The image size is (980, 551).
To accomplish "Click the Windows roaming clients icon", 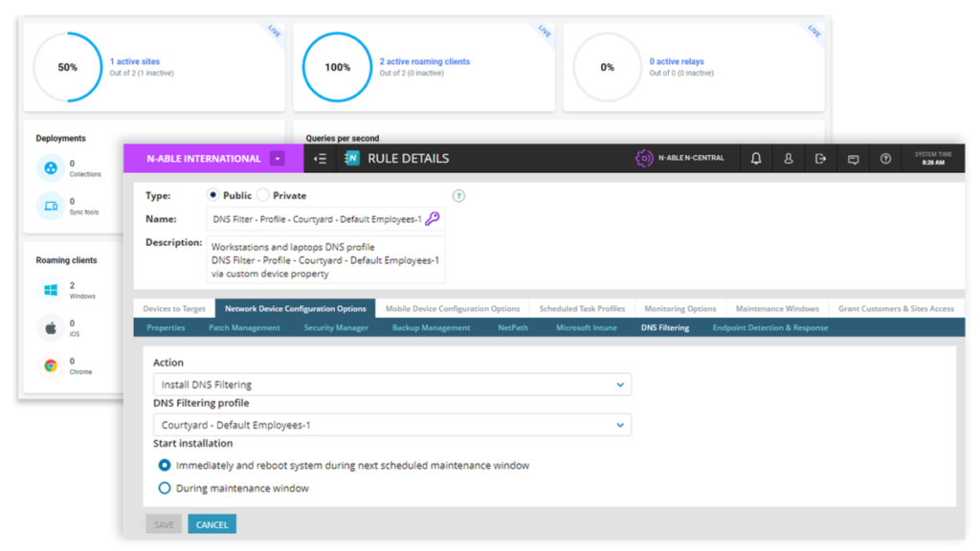I will (x=51, y=290).
